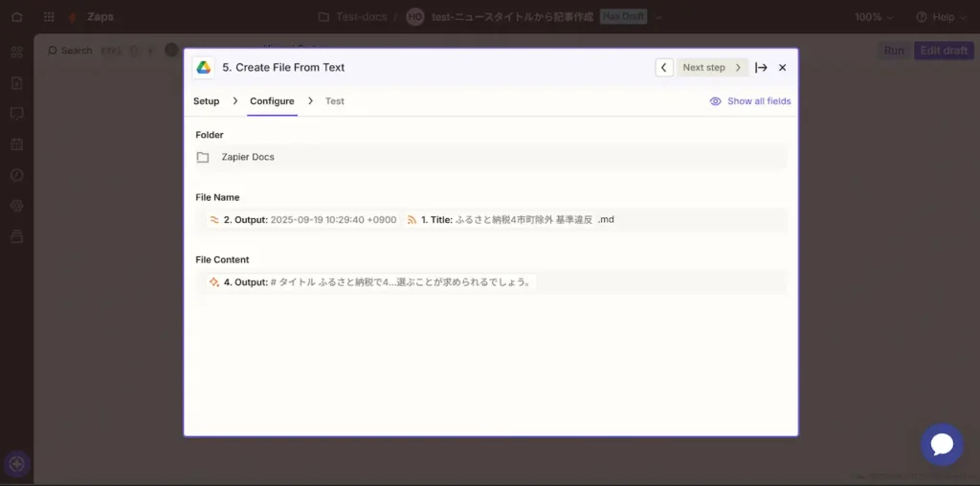Expand the dropdown arrow beside Has Draft
The image size is (980, 486).
click(x=658, y=17)
